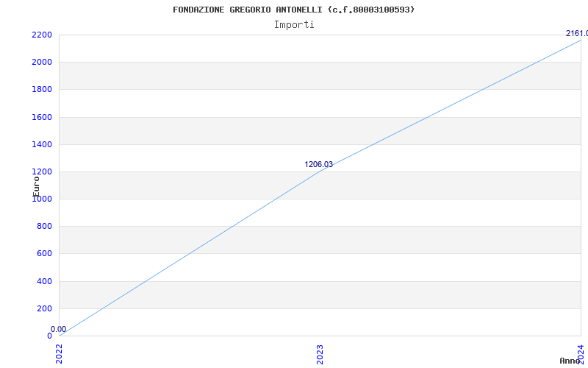This screenshot has height=368, width=588.
Task: Click the 1800 y-axis tick label
Action: (x=42, y=90)
